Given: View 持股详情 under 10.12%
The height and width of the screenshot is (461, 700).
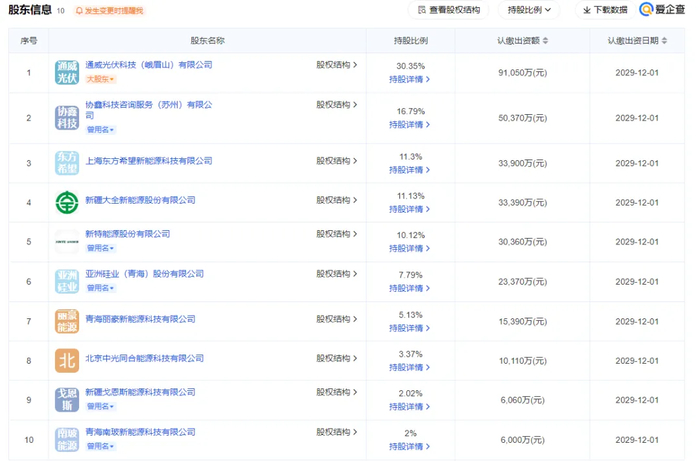Looking at the screenshot, I should (409, 249).
